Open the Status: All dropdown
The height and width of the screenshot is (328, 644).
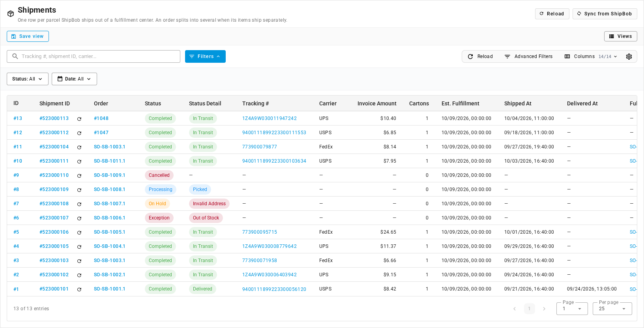pyautogui.click(x=28, y=79)
